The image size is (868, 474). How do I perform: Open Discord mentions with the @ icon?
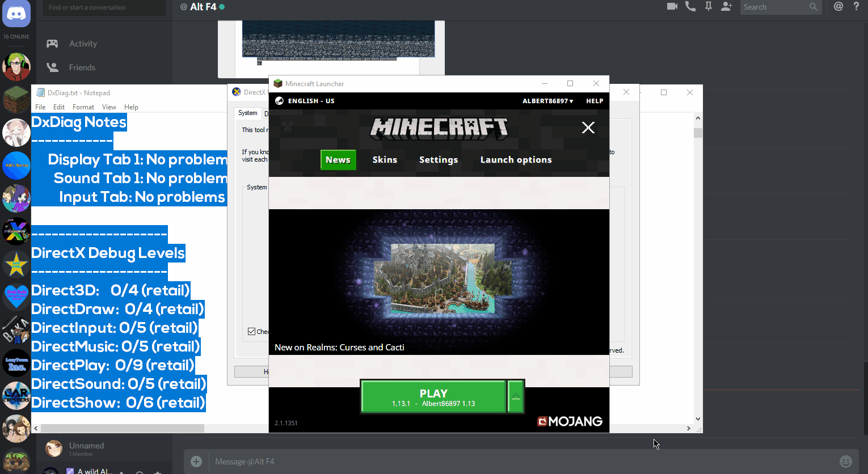(x=838, y=7)
